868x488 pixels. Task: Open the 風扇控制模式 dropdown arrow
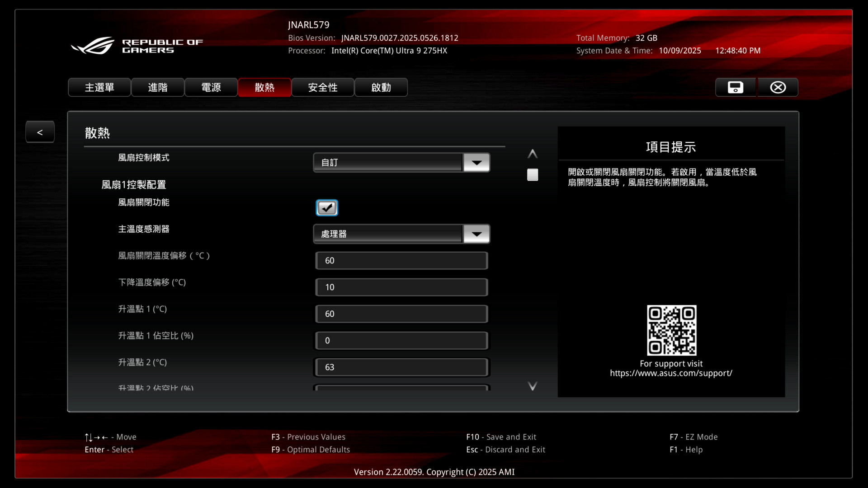pos(476,163)
